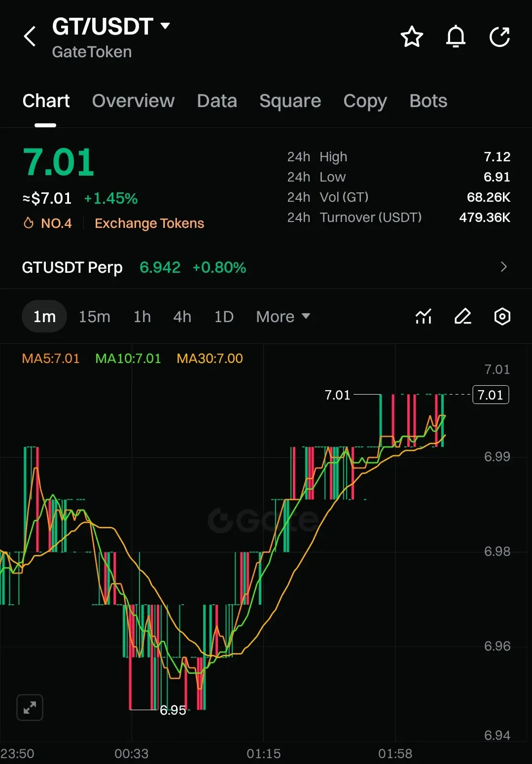Tap the 7.01 high marker on chart
The height and width of the screenshot is (764, 532).
(337, 395)
